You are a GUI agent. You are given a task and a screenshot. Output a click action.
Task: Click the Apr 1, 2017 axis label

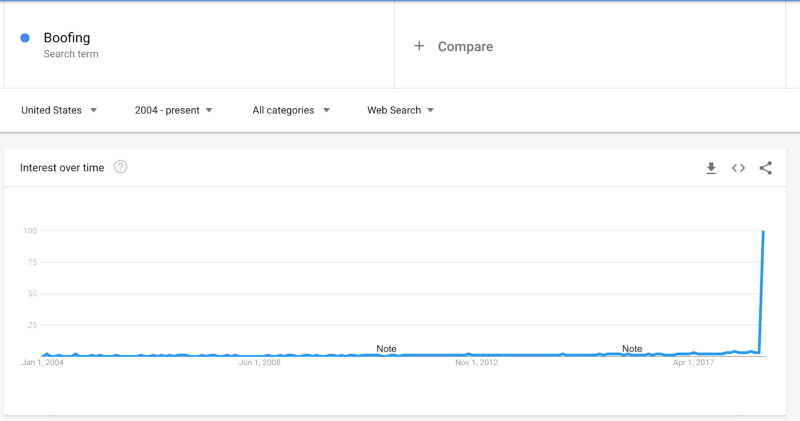(693, 363)
